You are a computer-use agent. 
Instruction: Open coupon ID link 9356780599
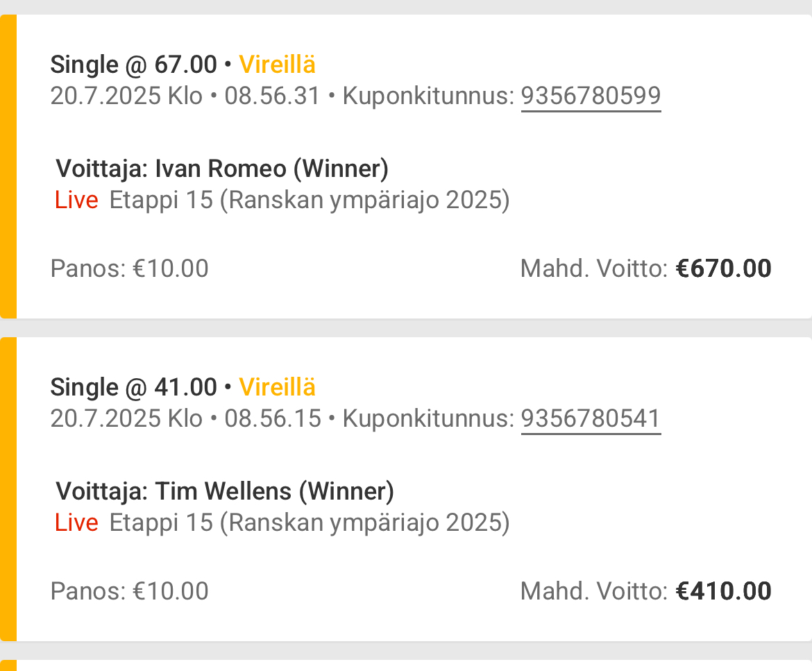click(591, 96)
